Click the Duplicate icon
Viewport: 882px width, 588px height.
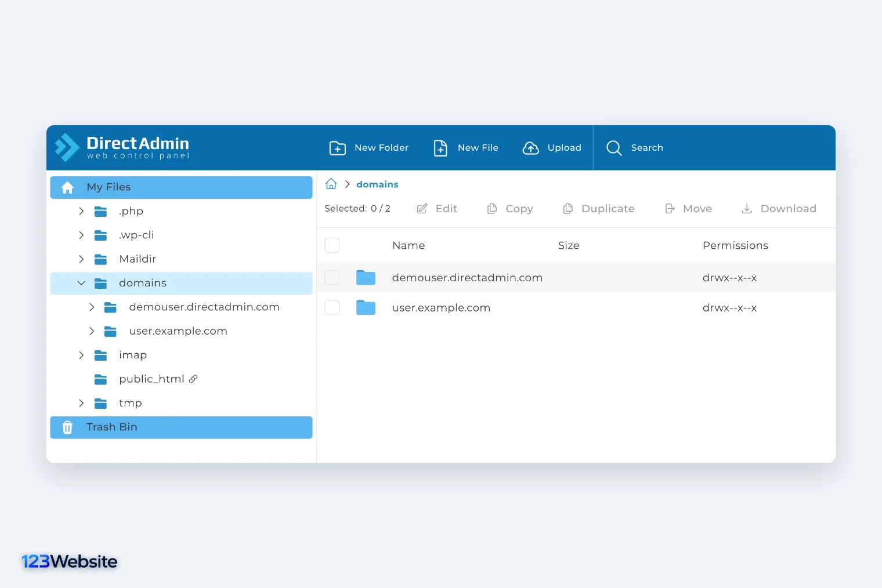coord(568,209)
